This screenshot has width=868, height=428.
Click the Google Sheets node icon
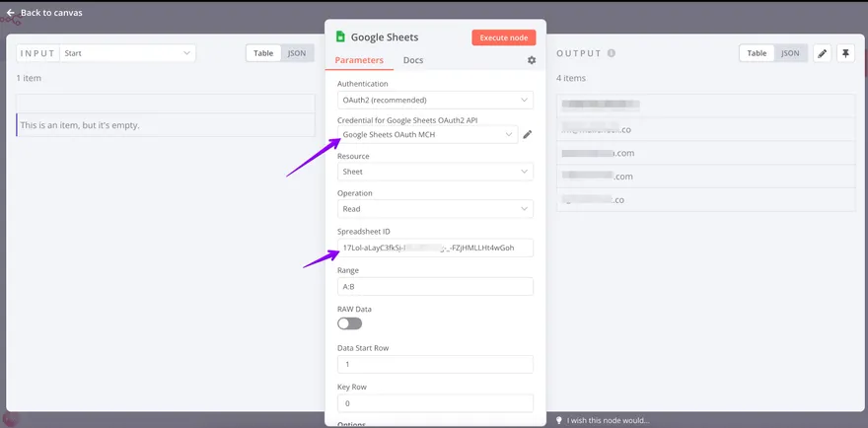coord(341,37)
